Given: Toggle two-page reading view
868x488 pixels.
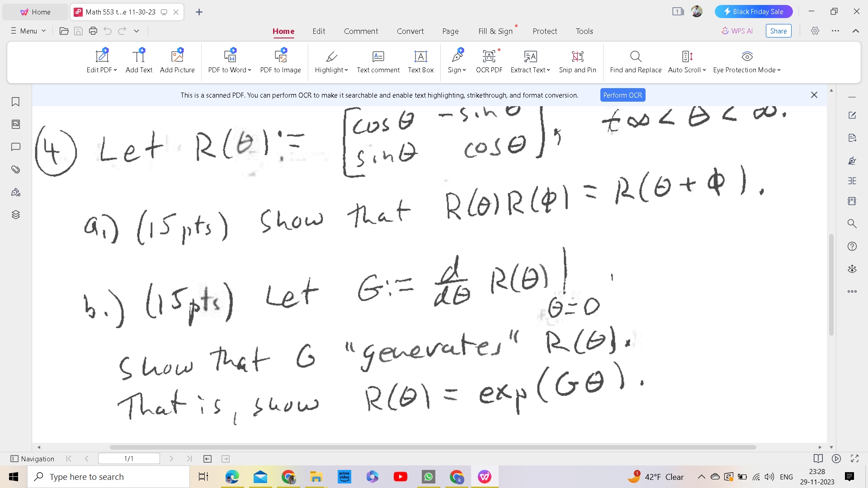Looking at the screenshot, I should [818, 458].
